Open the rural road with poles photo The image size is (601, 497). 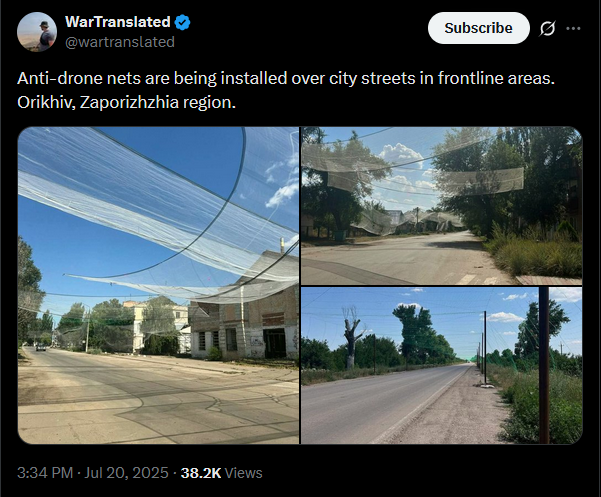click(x=442, y=366)
